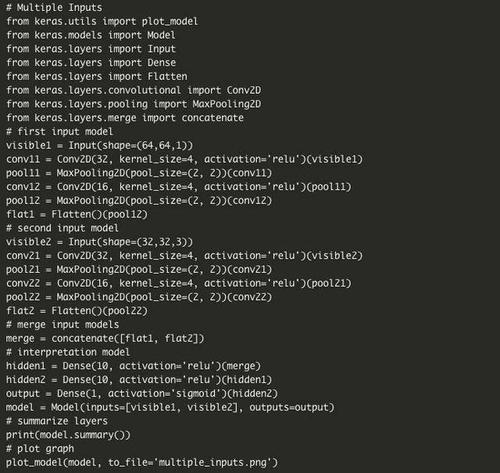Click the hidden1 Dense layer line
Image resolution: width=500 pixels, height=473 pixels.
pyautogui.click(x=133, y=366)
